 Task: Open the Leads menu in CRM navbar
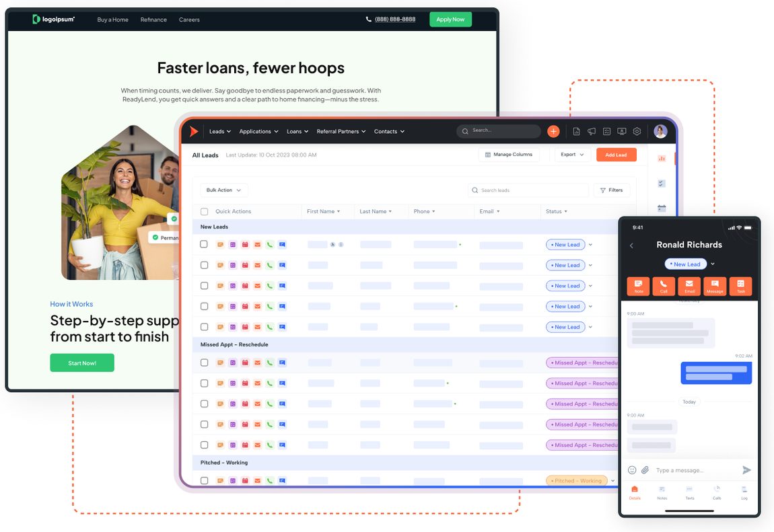[219, 132]
